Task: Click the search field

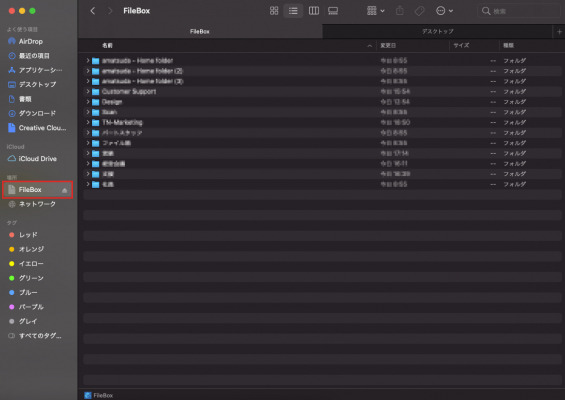Action: coord(520,11)
